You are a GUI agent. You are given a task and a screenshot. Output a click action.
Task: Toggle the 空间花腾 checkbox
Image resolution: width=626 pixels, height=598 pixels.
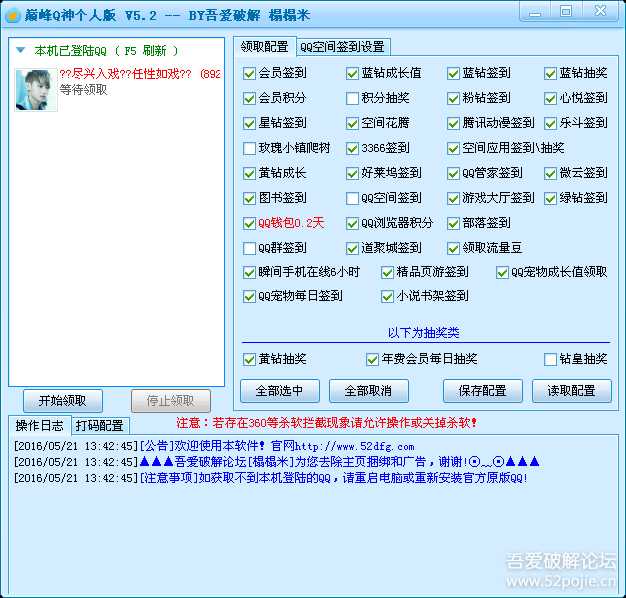coord(352,123)
